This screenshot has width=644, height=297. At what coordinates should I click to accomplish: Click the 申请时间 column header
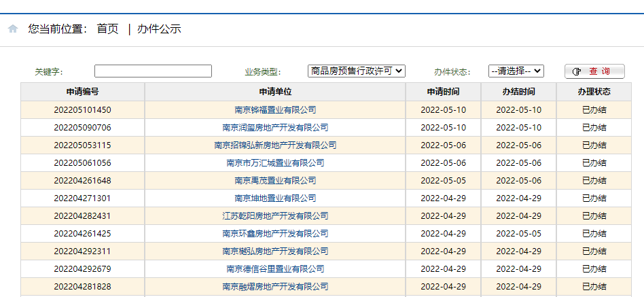(x=443, y=92)
